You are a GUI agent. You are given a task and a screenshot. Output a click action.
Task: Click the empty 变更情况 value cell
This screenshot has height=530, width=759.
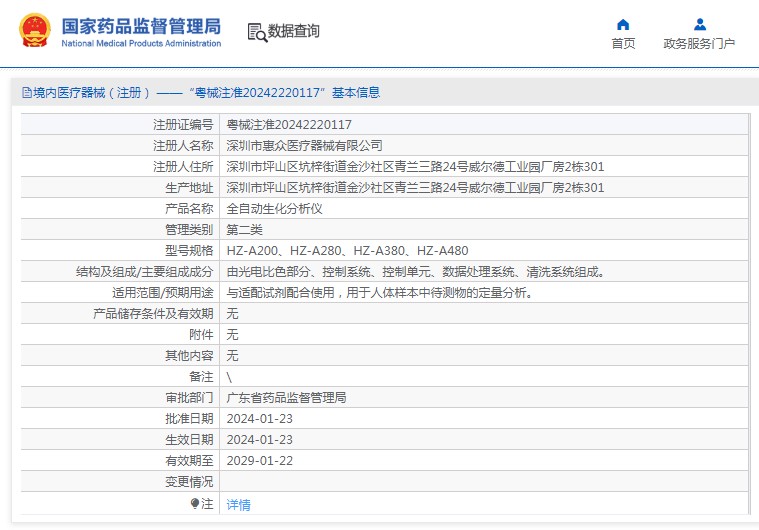480,481
